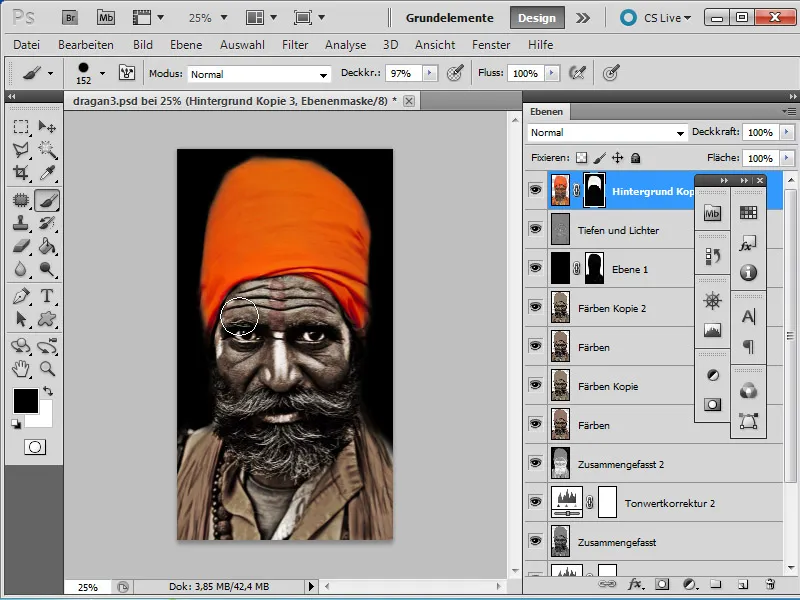This screenshot has width=800, height=600.
Task: Select the Paint Bucket tool
Action: (x=47, y=246)
